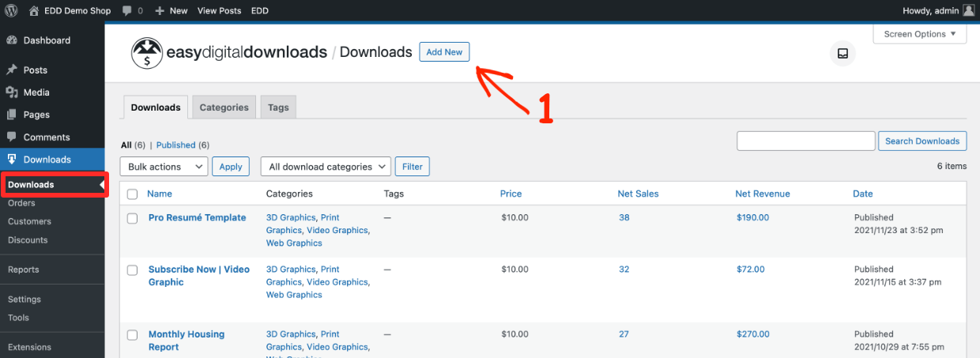
Task: Click the Apply button
Action: click(231, 167)
